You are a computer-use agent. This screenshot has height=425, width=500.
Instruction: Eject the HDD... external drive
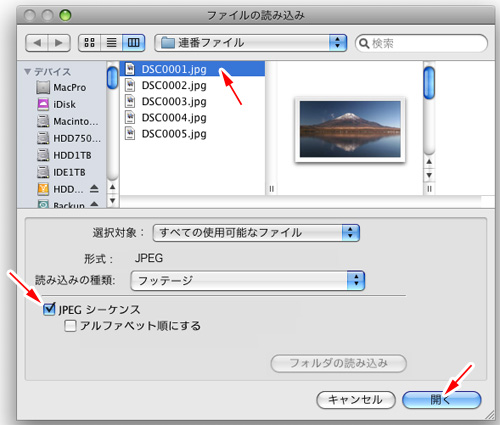(x=94, y=189)
